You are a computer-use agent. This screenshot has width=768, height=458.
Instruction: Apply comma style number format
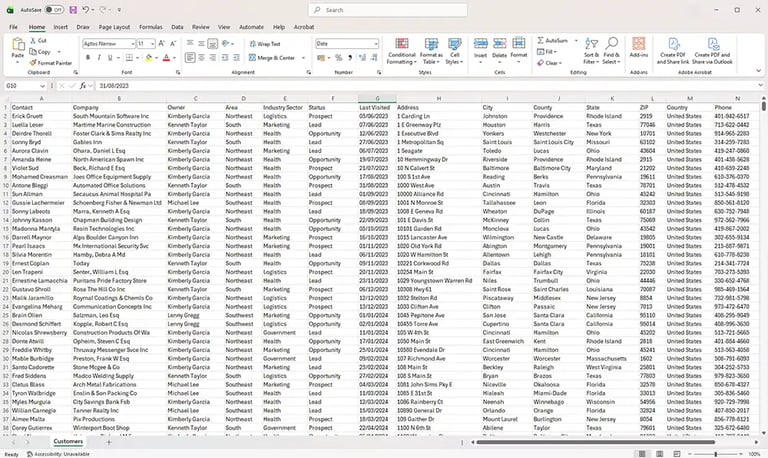[350, 58]
